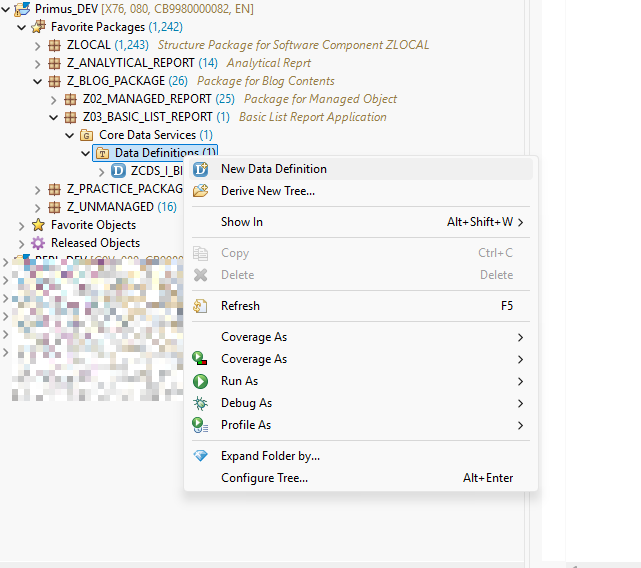Click the Released Objects gear icon
The height and width of the screenshot is (568, 641).
[38, 243]
